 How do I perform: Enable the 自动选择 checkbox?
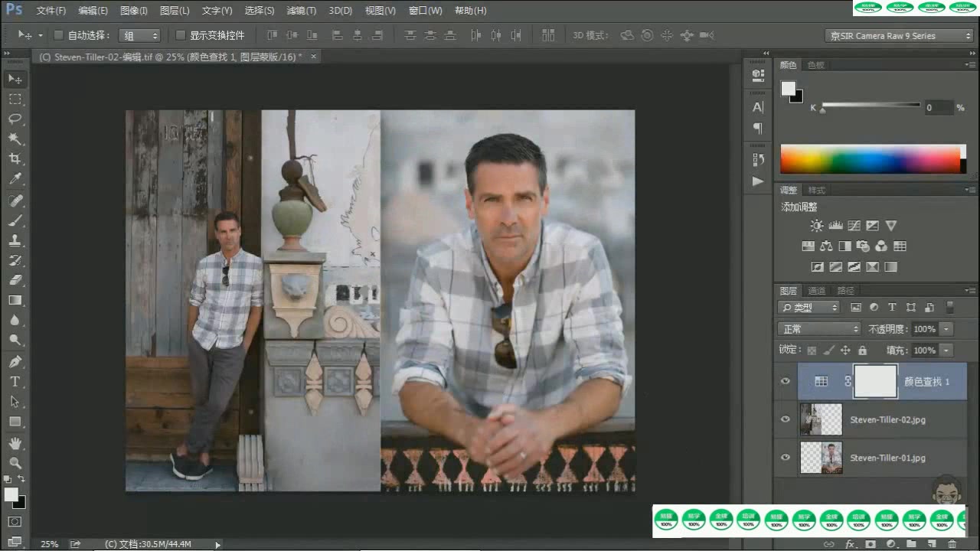(x=58, y=35)
